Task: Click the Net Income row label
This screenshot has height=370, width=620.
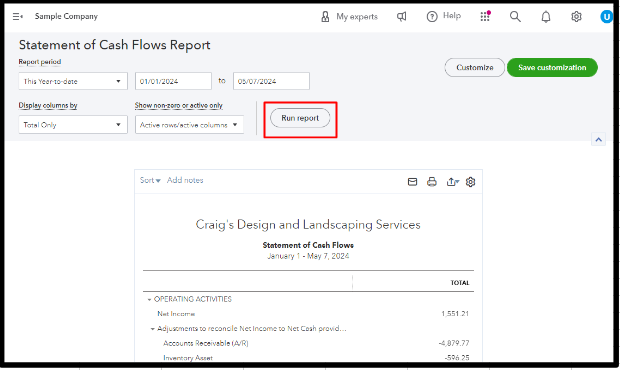Action: tap(176, 314)
